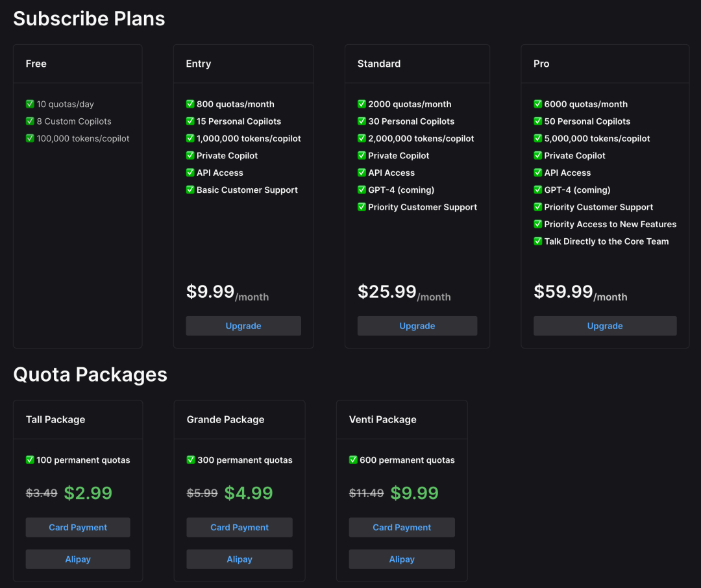This screenshot has height=588, width=701.
Task: Use Alipay for the Venti Package
Action: tap(402, 559)
